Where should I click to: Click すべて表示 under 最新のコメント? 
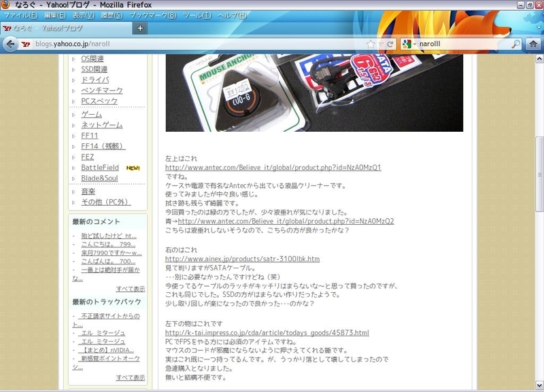tap(131, 289)
